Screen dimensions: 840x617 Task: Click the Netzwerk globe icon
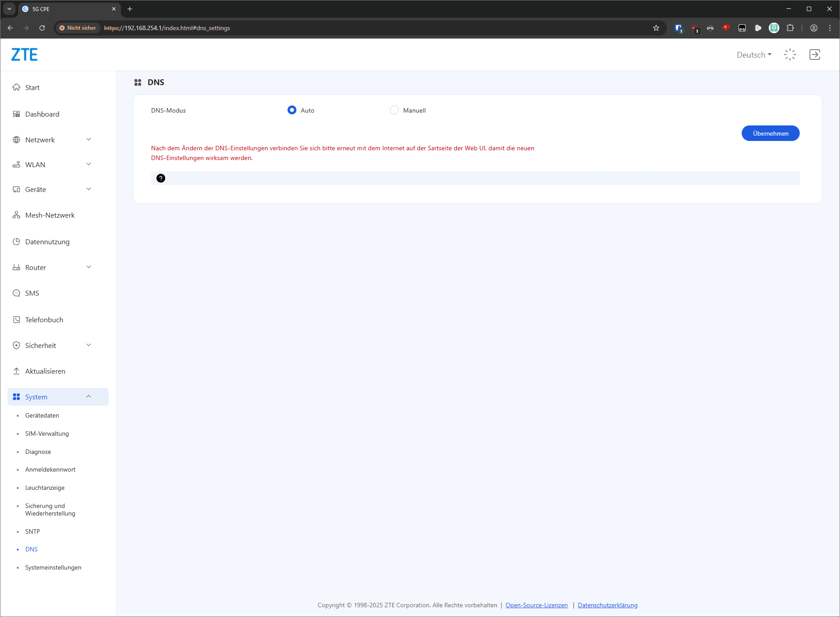pos(16,140)
